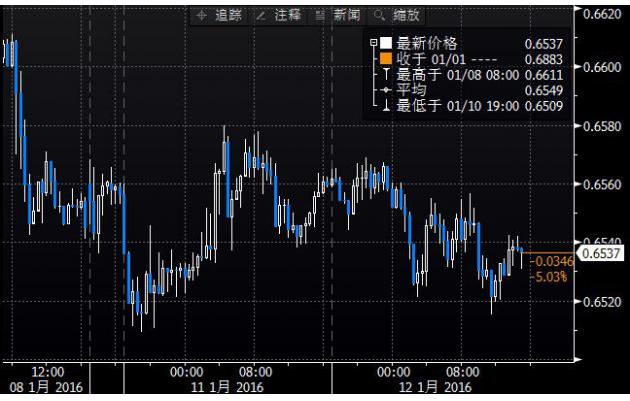Click the 0.6580 price axis label

click(x=602, y=126)
